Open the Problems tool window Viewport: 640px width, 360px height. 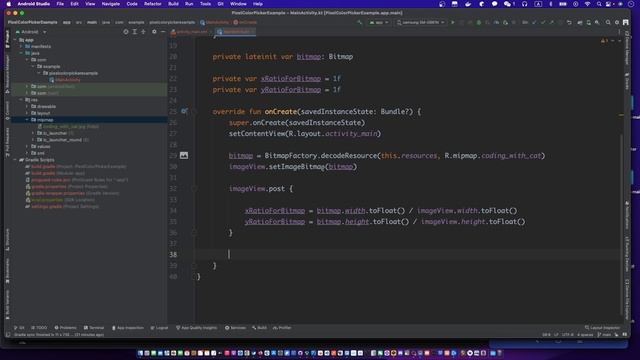click(65, 328)
